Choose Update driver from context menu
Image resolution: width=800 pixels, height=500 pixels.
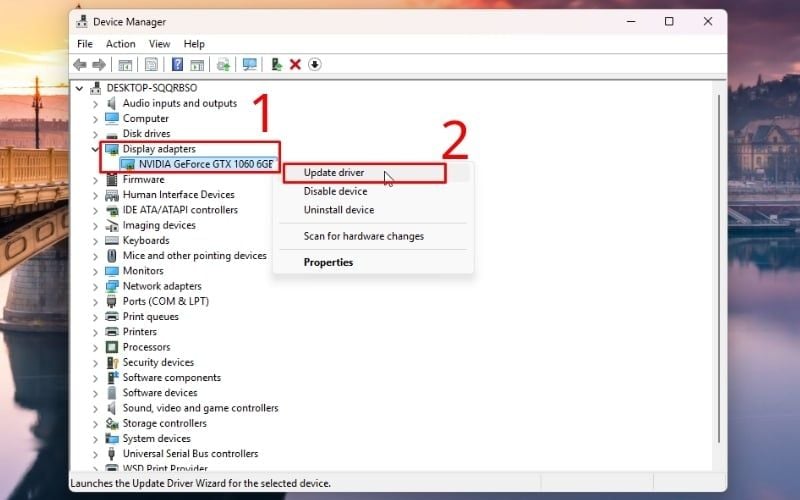(x=373, y=173)
